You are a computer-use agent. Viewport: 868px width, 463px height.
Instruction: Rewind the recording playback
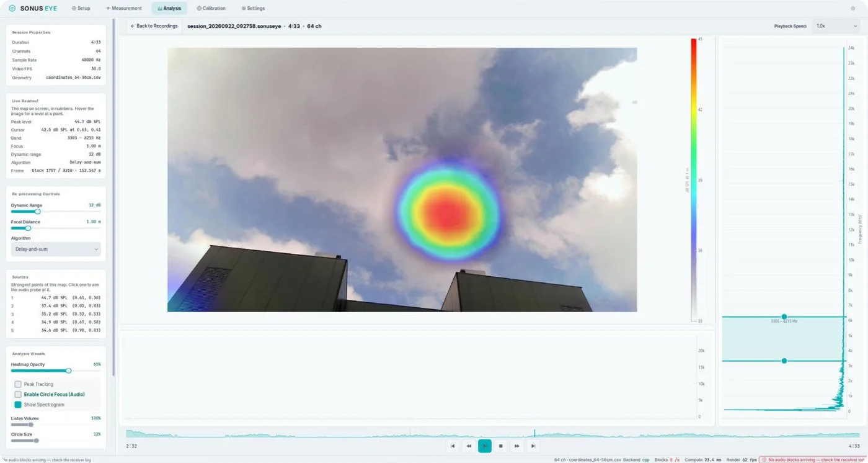click(x=469, y=446)
